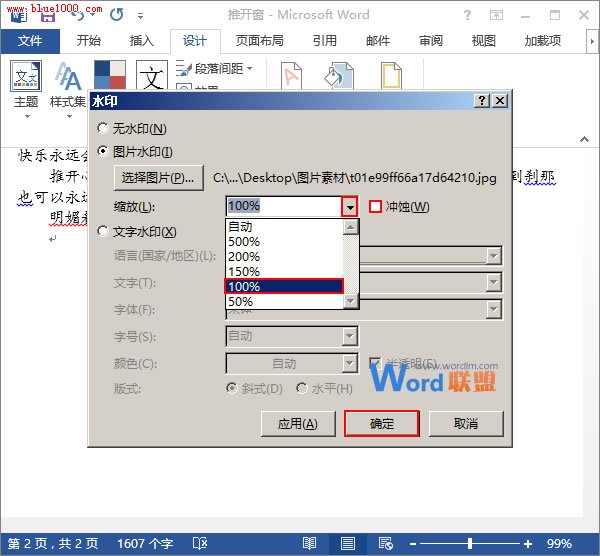The width and height of the screenshot is (600, 556).
Task: Choose 100% in the scale list
Action: (284, 286)
